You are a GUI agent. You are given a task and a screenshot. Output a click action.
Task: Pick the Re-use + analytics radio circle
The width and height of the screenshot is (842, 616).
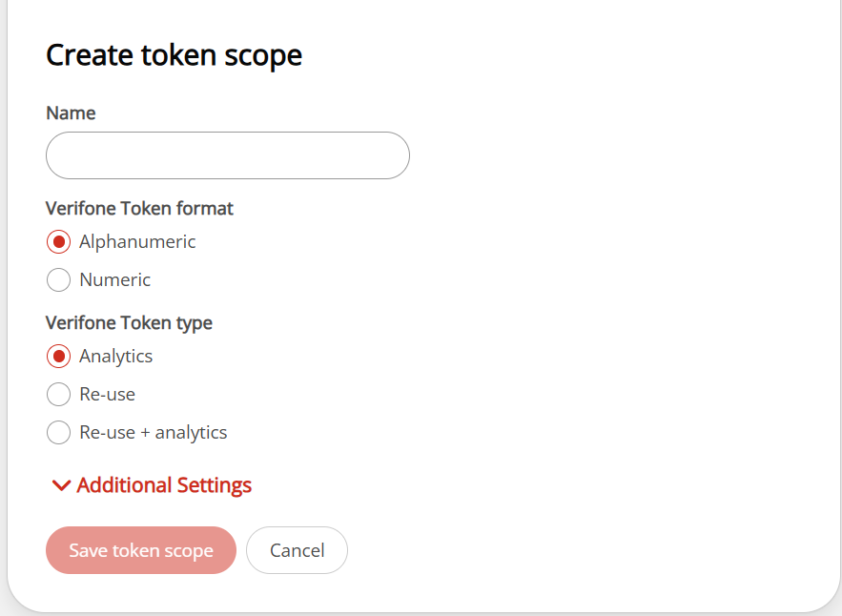click(x=58, y=433)
